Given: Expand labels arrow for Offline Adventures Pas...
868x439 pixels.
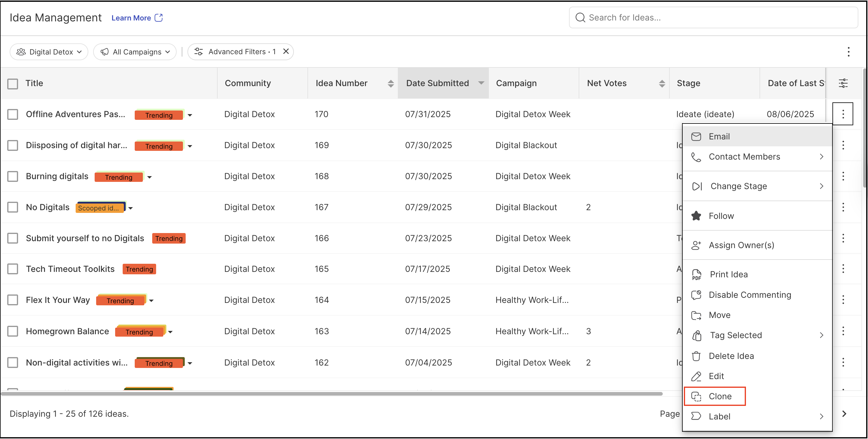Looking at the screenshot, I should (190, 115).
